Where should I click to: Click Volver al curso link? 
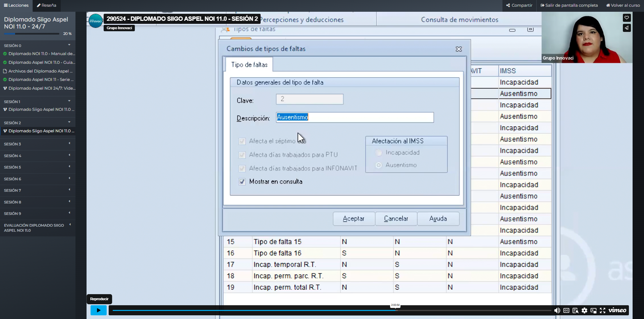pos(623,5)
